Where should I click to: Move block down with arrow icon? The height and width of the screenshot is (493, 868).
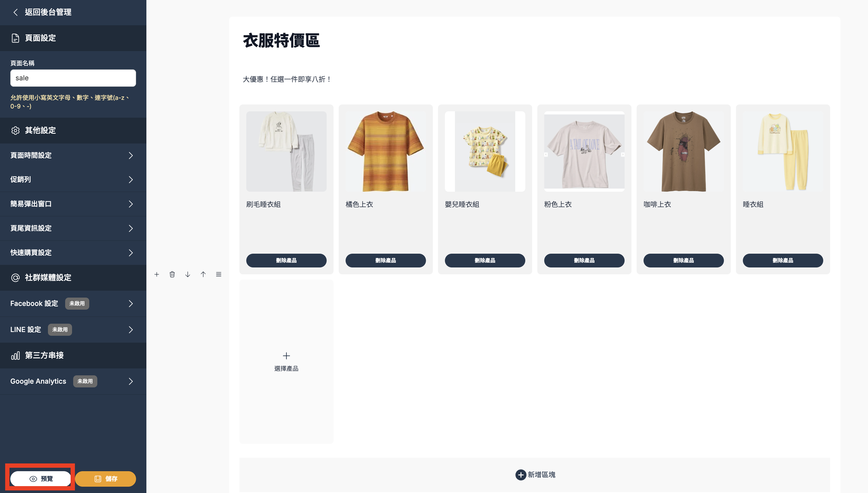coord(188,274)
